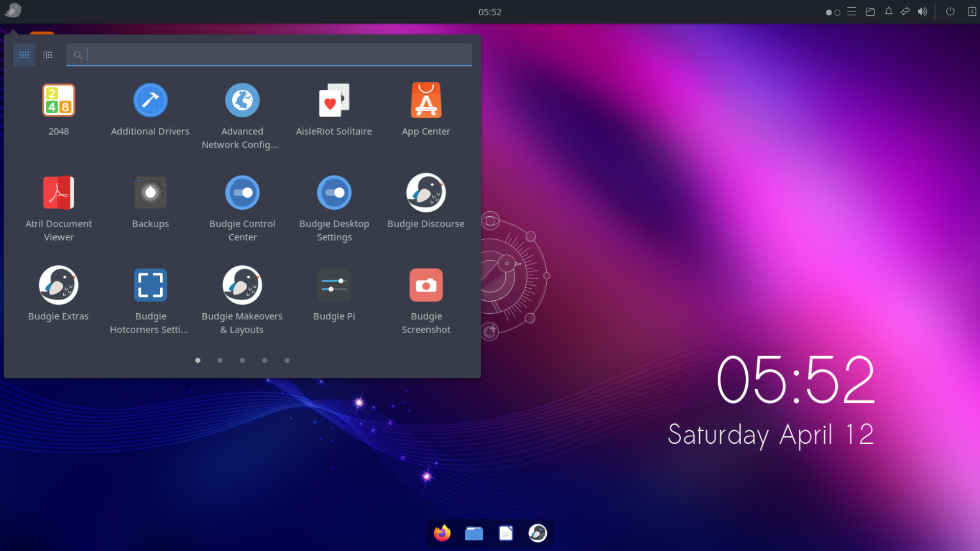This screenshot has height=551, width=980.
Task: Open Additional Drivers application
Action: pyautogui.click(x=150, y=101)
